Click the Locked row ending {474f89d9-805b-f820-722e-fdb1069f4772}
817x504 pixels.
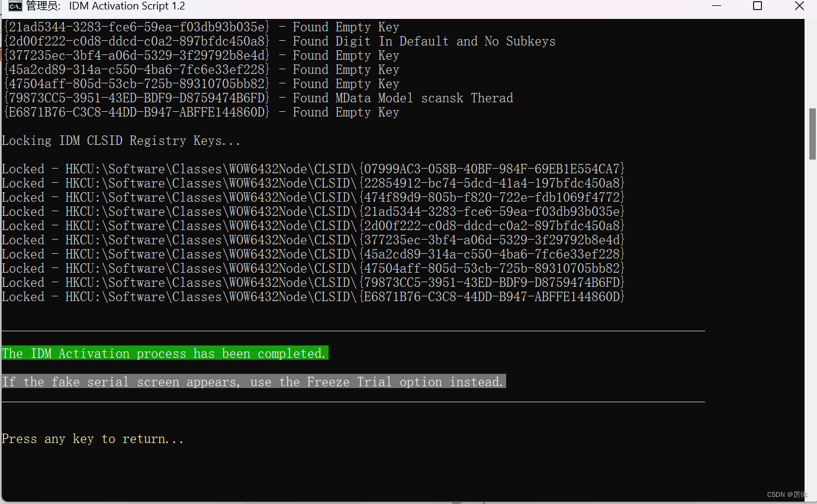(x=314, y=198)
